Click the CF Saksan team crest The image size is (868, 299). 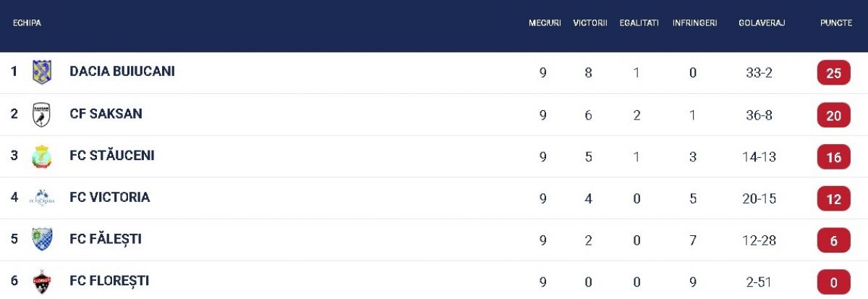tap(42, 114)
